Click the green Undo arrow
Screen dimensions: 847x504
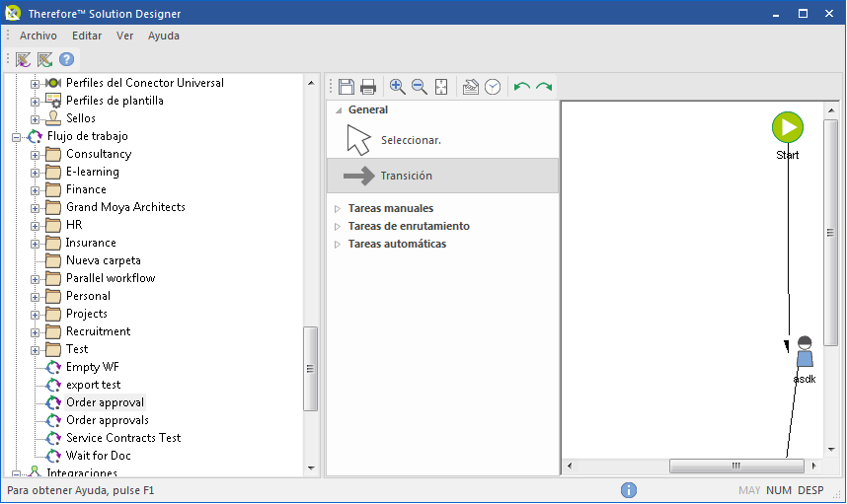(522, 87)
